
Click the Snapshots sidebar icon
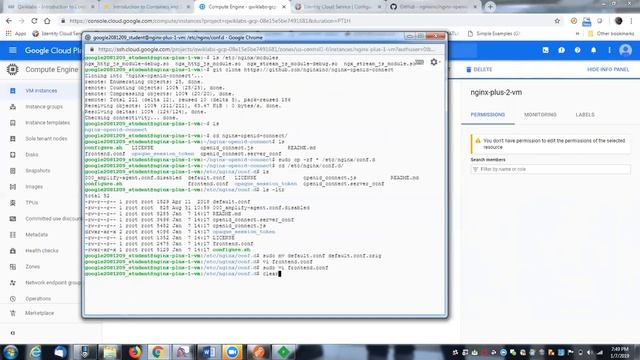13,171
